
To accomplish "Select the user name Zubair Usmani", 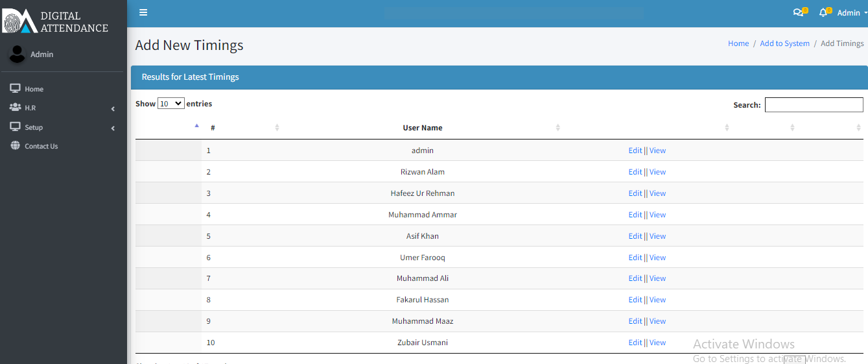I will (x=423, y=343).
